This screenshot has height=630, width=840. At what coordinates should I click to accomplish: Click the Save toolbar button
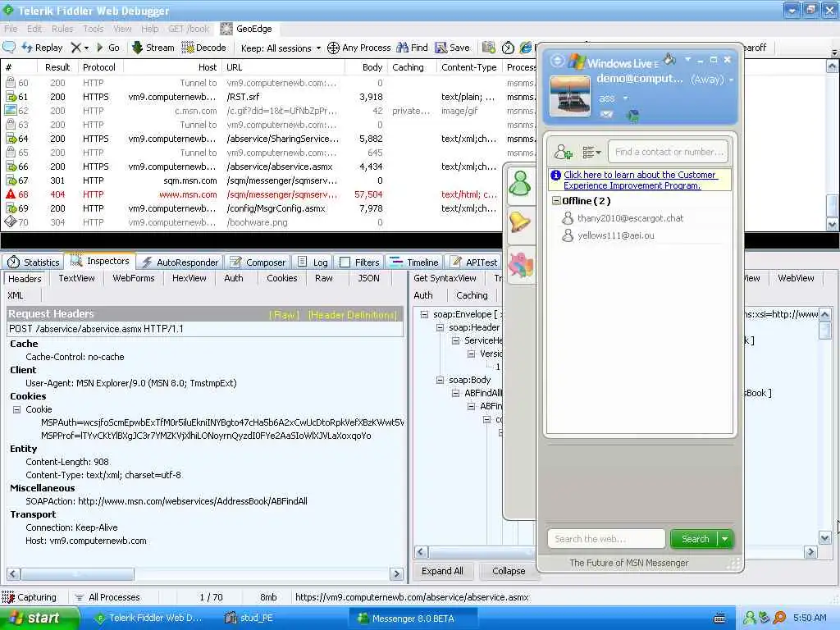(453, 48)
